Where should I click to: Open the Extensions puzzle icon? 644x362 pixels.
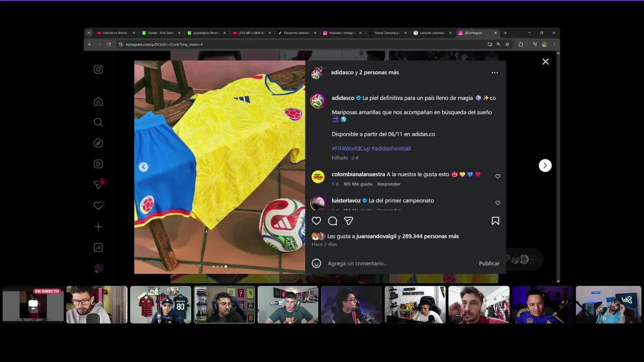521,44
